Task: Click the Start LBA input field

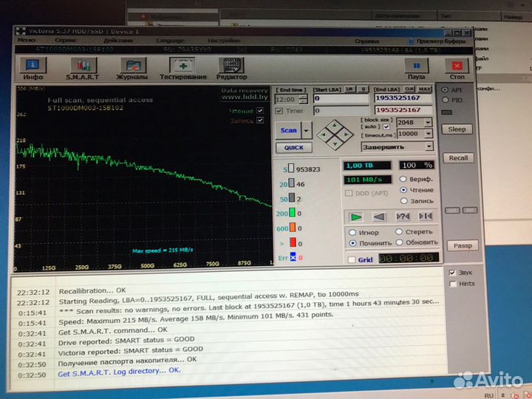Action: coord(340,98)
